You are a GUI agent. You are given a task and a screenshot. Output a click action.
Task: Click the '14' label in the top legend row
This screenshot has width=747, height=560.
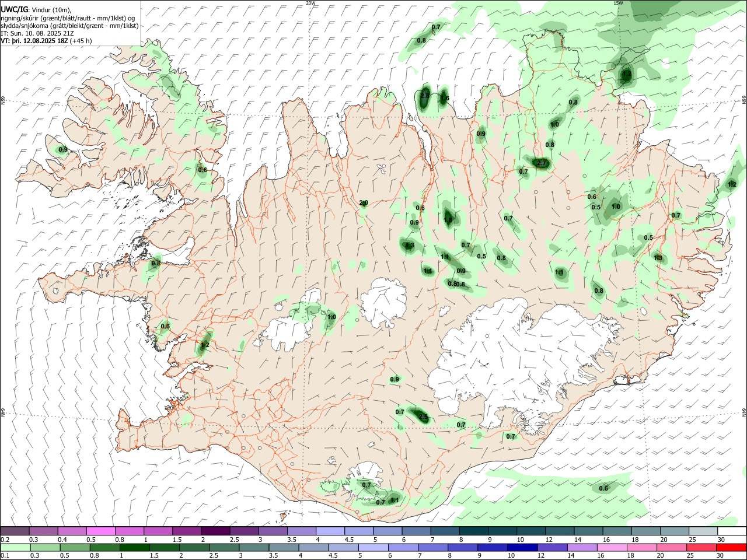point(578,540)
